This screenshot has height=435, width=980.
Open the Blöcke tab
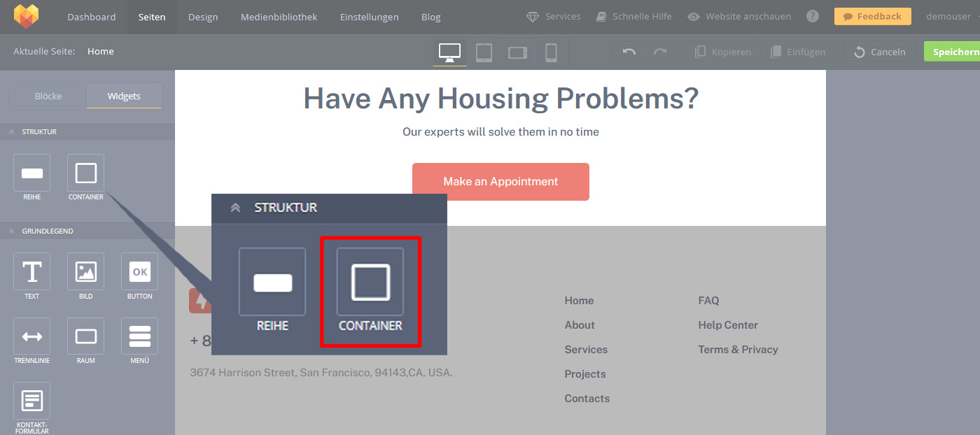pos(48,97)
